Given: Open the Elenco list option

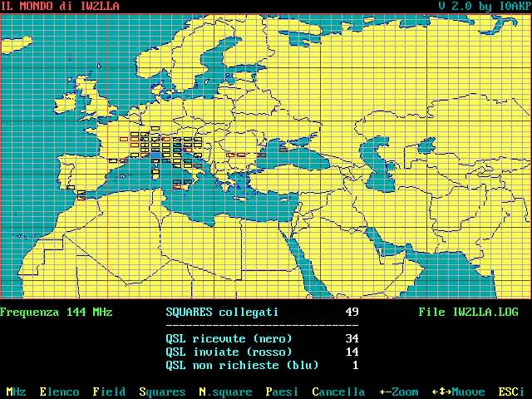Looking at the screenshot, I should pos(59,392).
